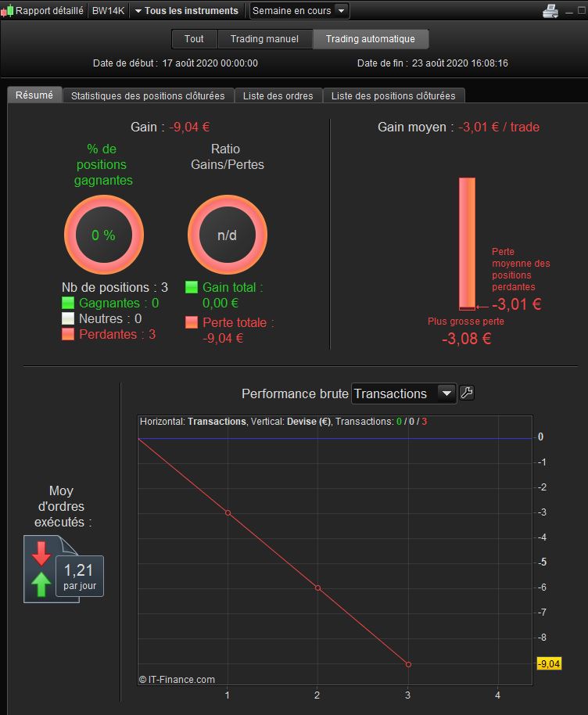Click the Perte totale -9,04 € amount
This screenshot has height=715, width=588.
[x=223, y=339]
